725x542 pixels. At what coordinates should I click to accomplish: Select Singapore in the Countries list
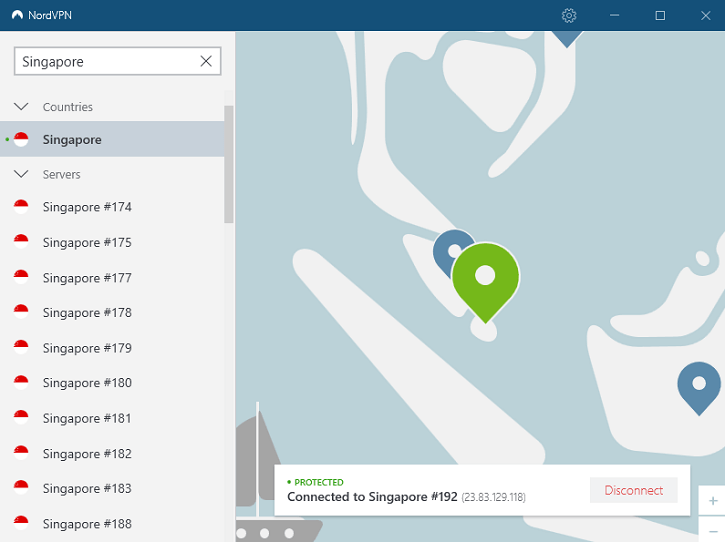pos(112,139)
